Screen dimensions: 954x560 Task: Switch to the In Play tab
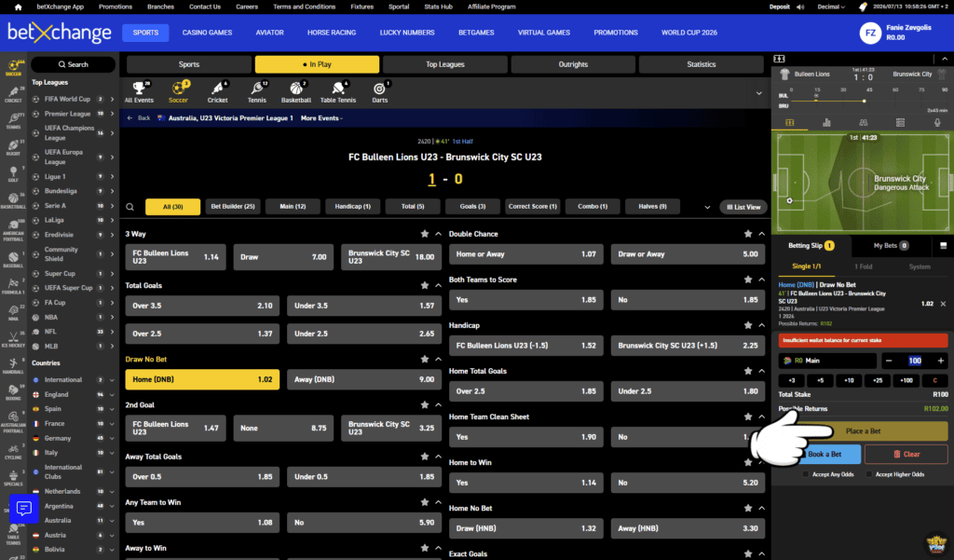coord(317,64)
